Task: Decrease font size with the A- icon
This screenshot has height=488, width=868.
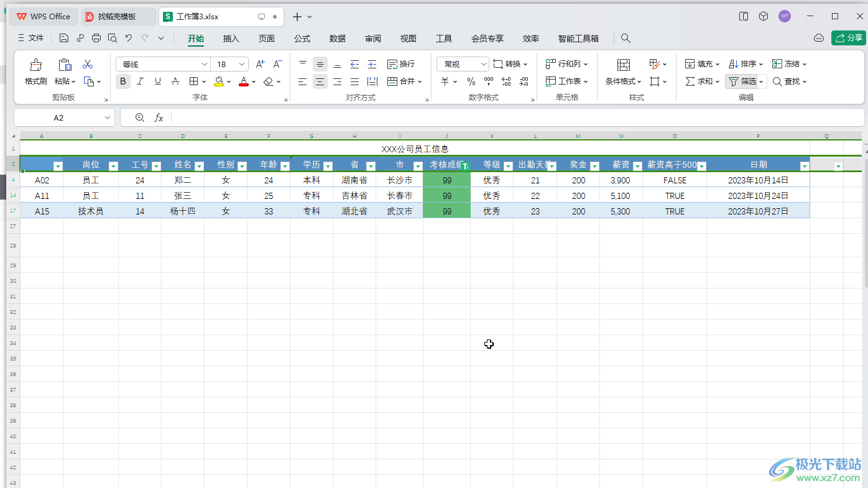Action: [x=278, y=64]
